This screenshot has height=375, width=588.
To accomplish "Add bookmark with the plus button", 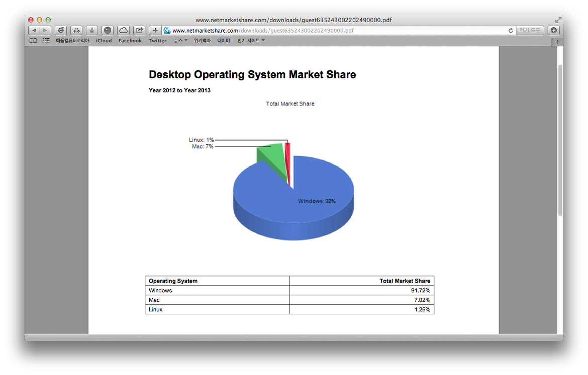I will [x=155, y=30].
